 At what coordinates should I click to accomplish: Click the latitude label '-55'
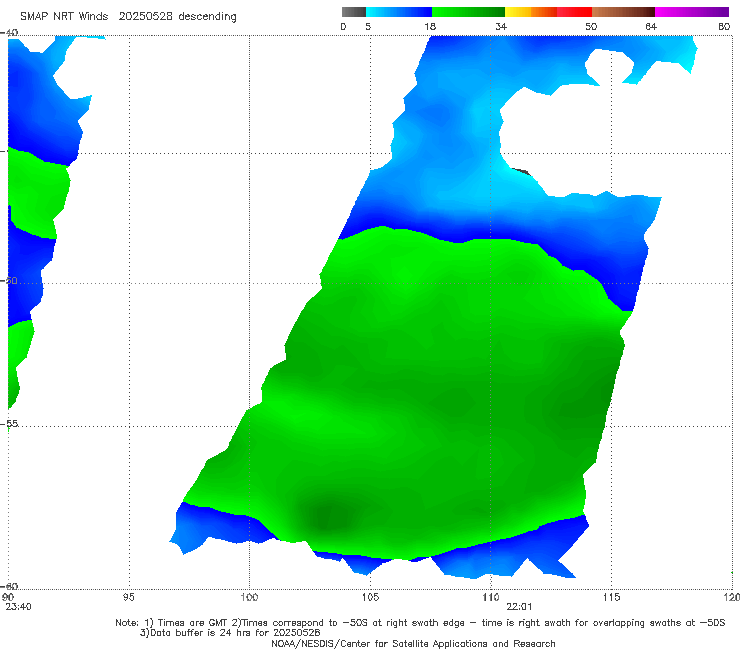tap(10, 423)
